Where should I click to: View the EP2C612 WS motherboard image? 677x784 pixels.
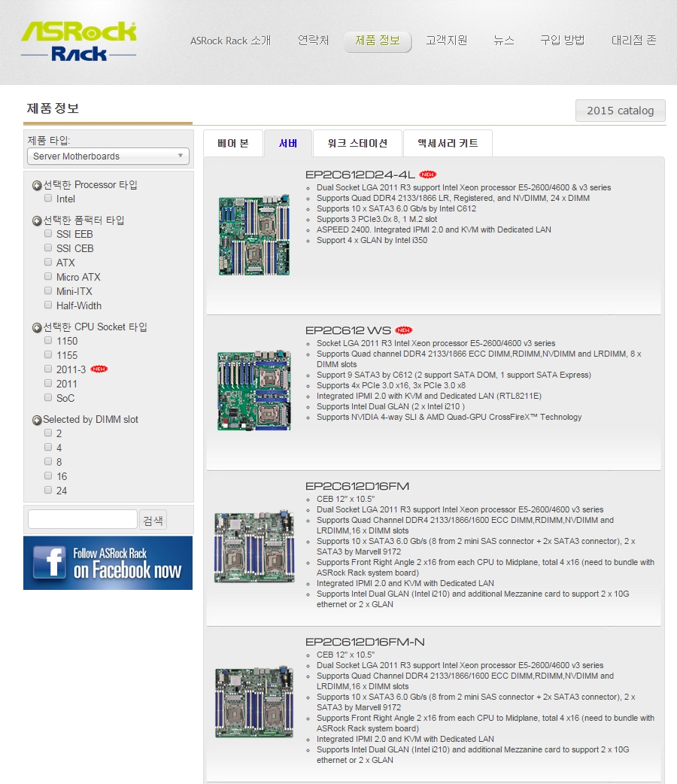[x=254, y=390]
